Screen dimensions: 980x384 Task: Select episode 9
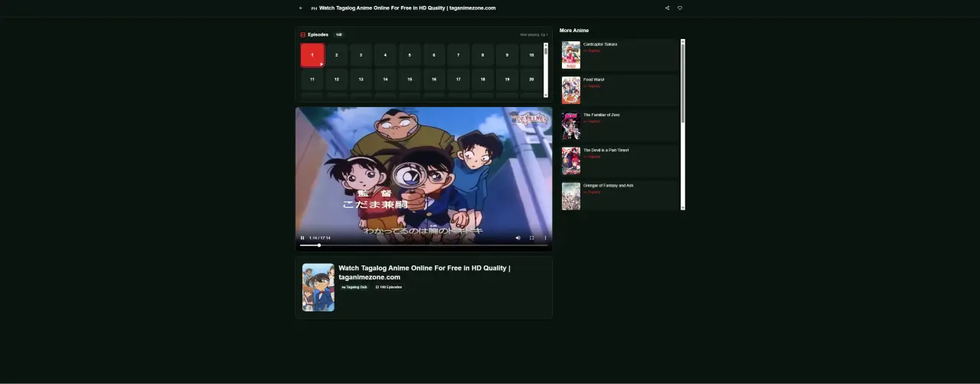point(507,55)
